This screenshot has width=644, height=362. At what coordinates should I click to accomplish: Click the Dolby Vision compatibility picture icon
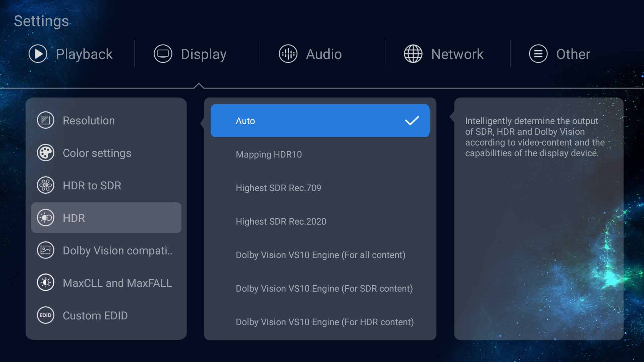click(46, 250)
